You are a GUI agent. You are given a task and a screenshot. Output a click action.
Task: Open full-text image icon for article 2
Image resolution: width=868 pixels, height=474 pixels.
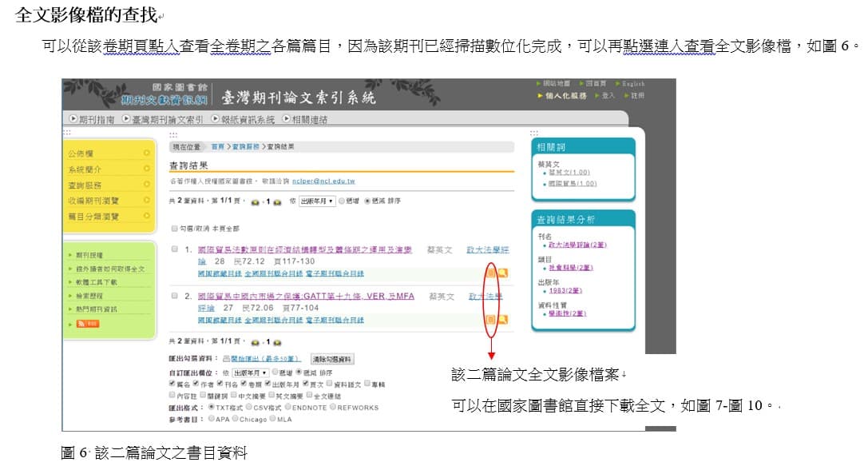click(x=490, y=320)
